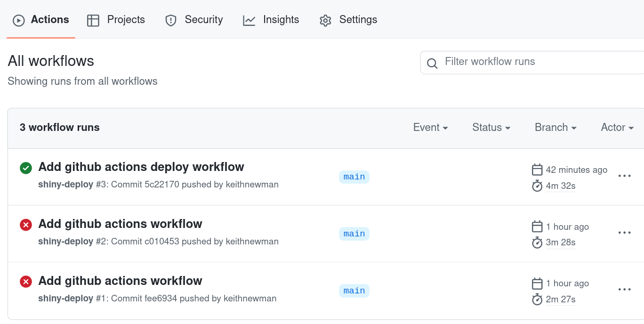The image size is (644, 324).
Task: Click main branch label on run #2
Action: coord(354,234)
